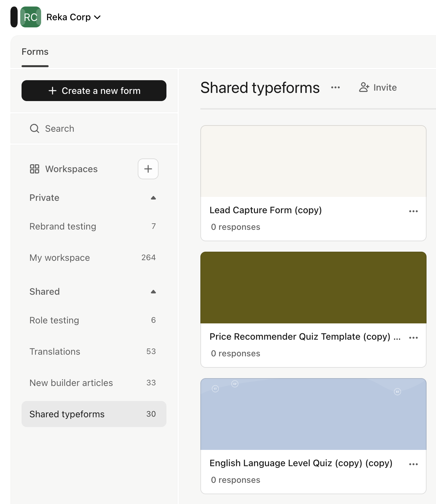Add a new workspace with plus button
The height and width of the screenshot is (504, 436).
click(148, 169)
